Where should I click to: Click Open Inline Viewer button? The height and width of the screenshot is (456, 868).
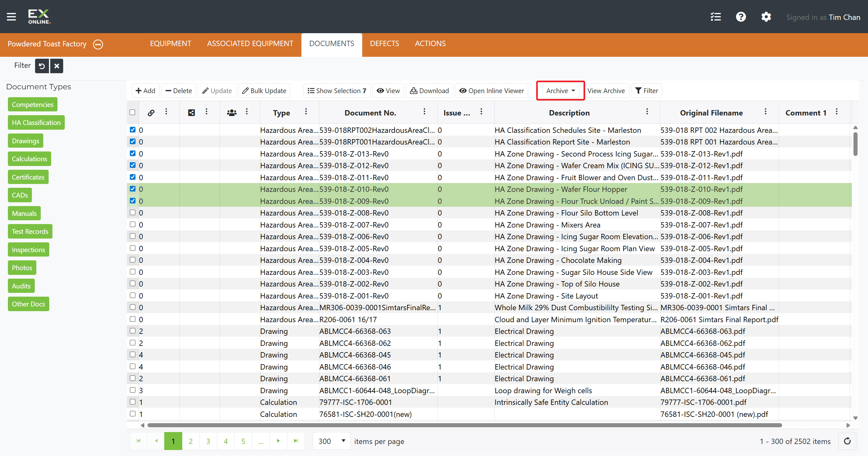tap(491, 91)
